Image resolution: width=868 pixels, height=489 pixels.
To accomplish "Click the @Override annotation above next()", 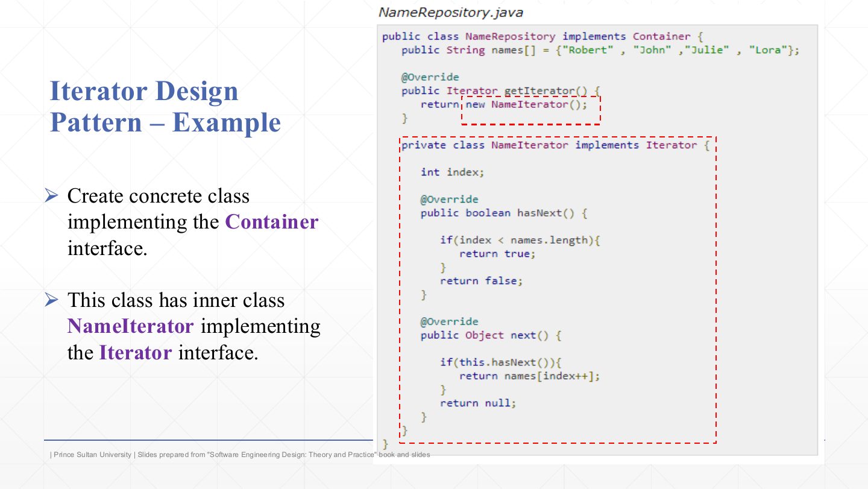I will tap(450, 322).
